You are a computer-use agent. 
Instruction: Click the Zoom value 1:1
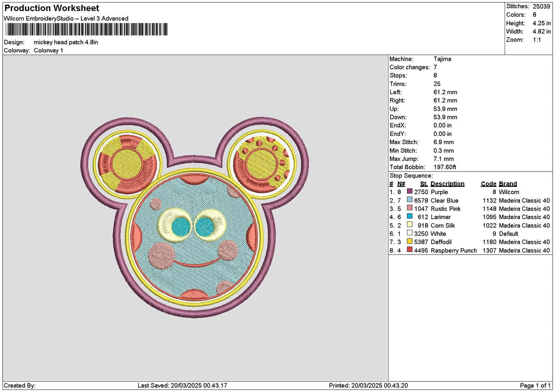[538, 40]
